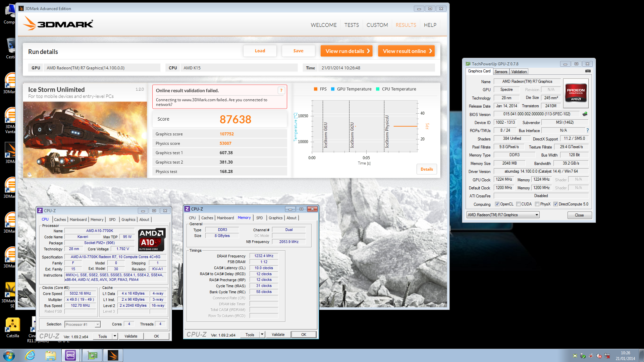Open the GPU selector dropdown in GPU-Z
Viewport: 644px width, 362px height.
pyautogui.click(x=503, y=215)
